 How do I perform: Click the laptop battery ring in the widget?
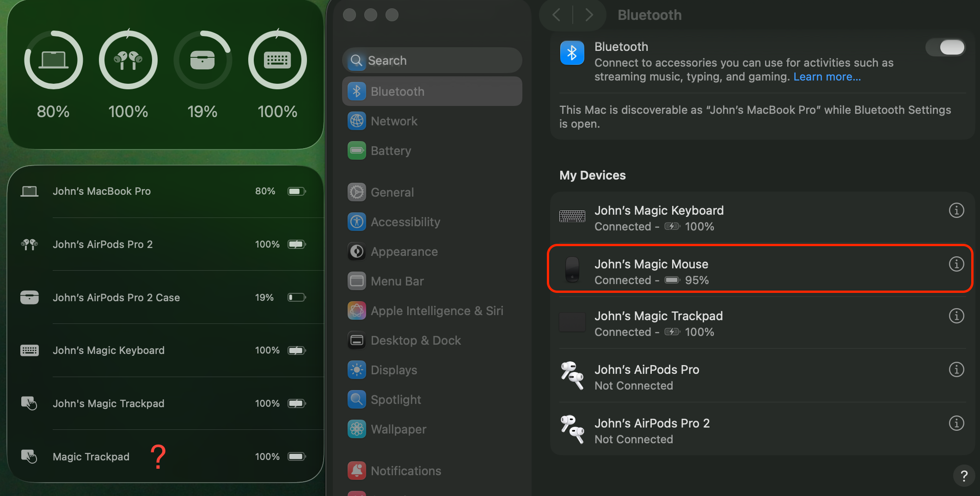(54, 60)
